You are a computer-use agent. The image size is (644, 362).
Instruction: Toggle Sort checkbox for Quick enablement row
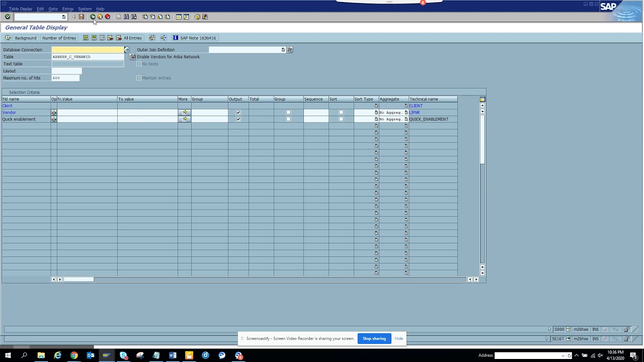(341, 119)
